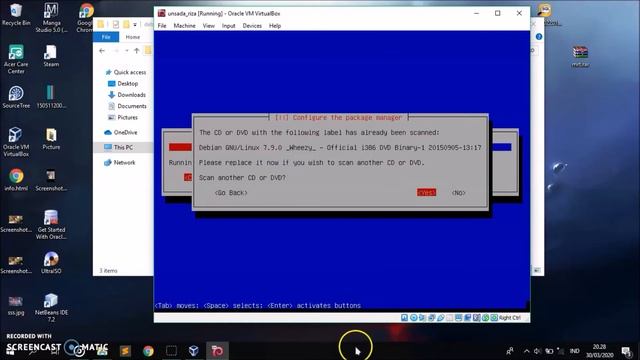Viewport: 640px width, 360px height.
Task: Choose <No> in package manager dialog
Action: tap(458, 192)
